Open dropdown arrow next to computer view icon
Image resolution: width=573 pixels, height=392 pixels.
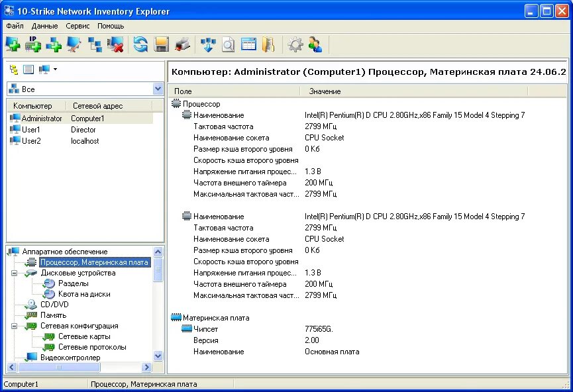click(55, 69)
